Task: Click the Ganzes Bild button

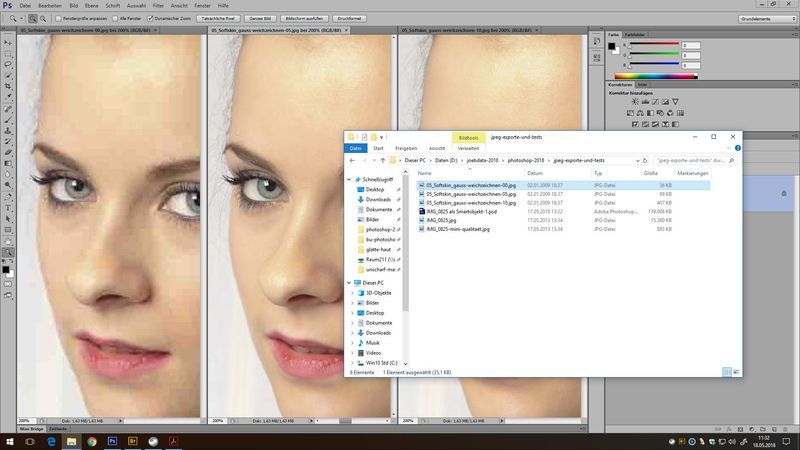Action: (x=260, y=18)
